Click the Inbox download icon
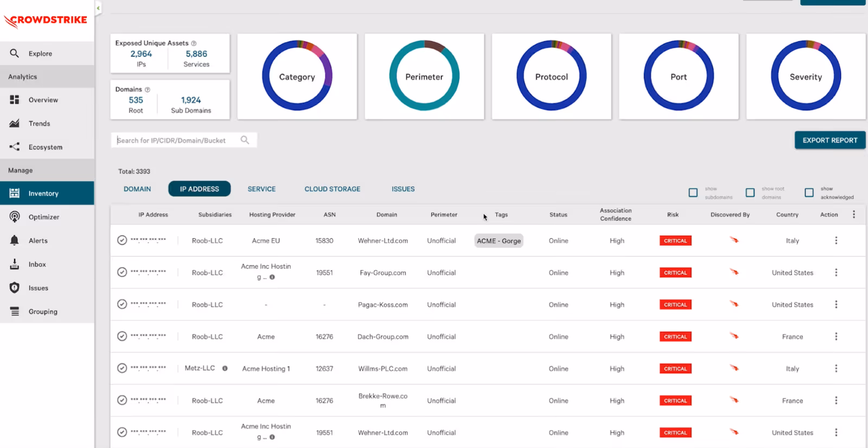 [15, 264]
